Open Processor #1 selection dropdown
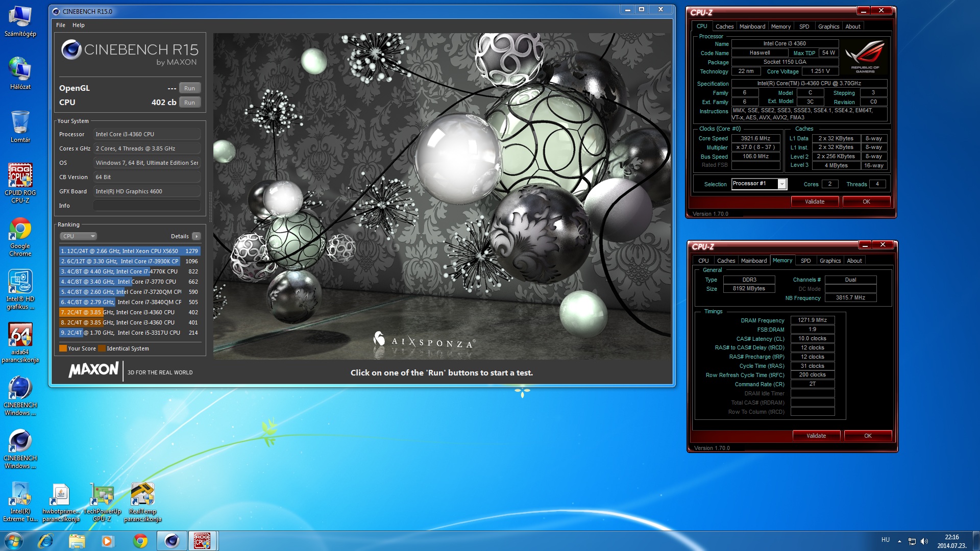 [x=759, y=184]
